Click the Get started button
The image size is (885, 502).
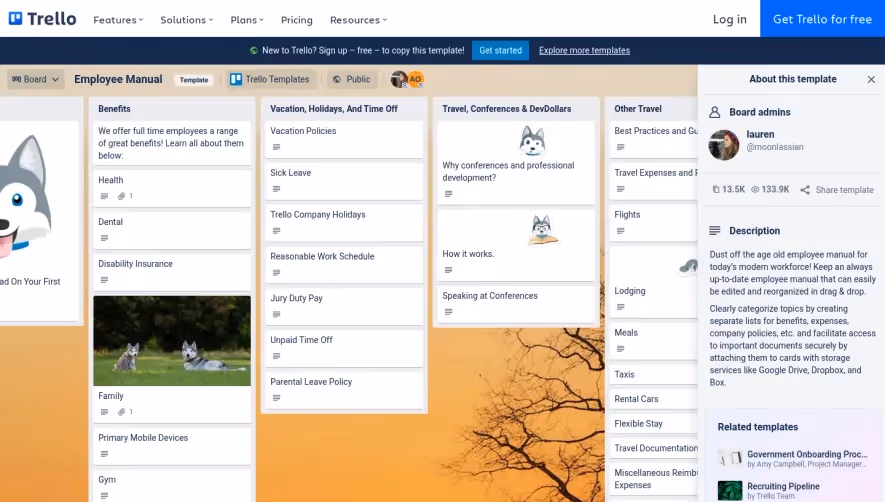[500, 50]
